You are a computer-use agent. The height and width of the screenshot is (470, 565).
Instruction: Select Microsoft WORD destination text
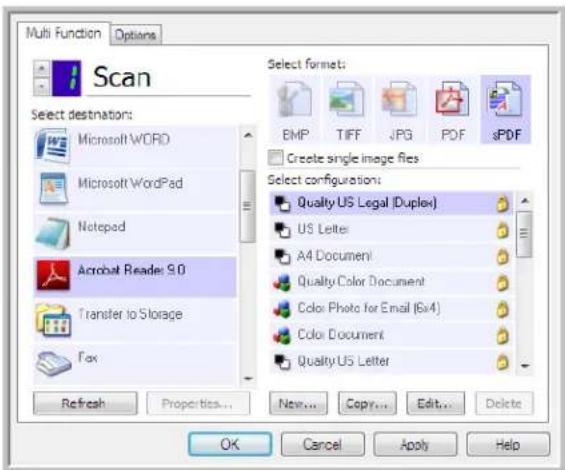pyautogui.click(x=124, y=139)
